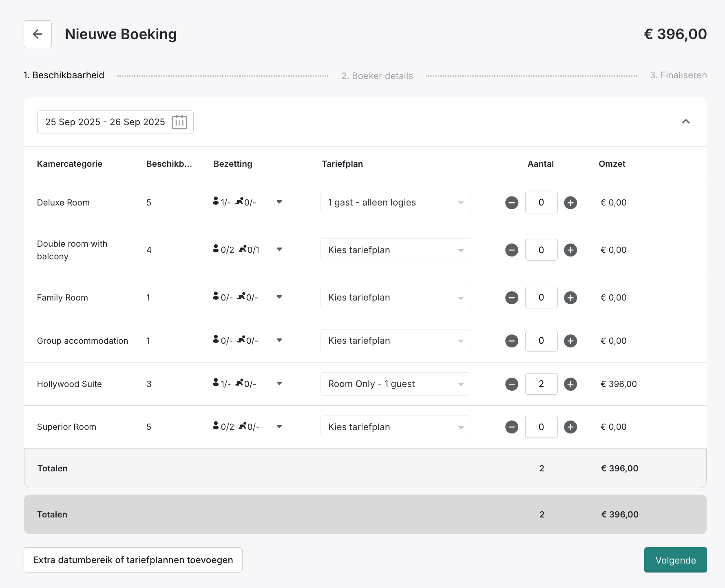Decrease Hollywood Suite quantity
The width and height of the screenshot is (725, 588).
click(x=512, y=384)
